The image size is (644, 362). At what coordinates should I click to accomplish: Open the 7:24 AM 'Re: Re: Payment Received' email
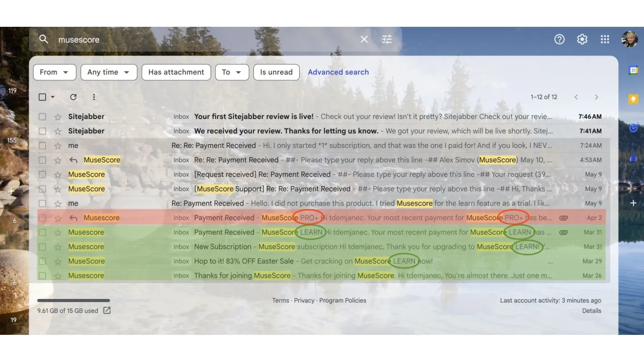coord(323,146)
